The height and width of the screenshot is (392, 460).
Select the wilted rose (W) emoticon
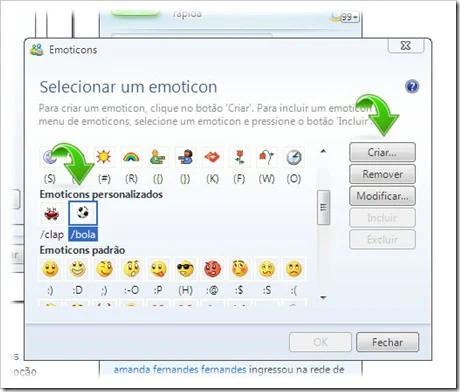pos(266,157)
